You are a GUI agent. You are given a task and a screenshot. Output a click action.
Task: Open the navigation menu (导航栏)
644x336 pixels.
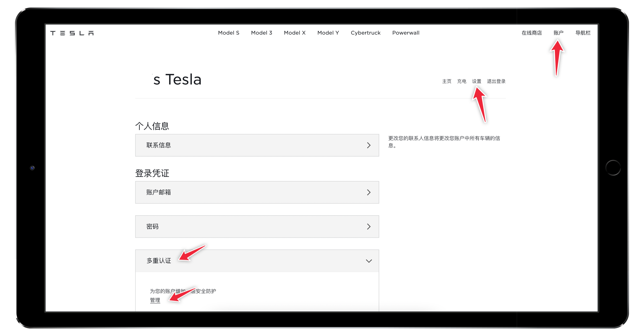[x=583, y=33]
